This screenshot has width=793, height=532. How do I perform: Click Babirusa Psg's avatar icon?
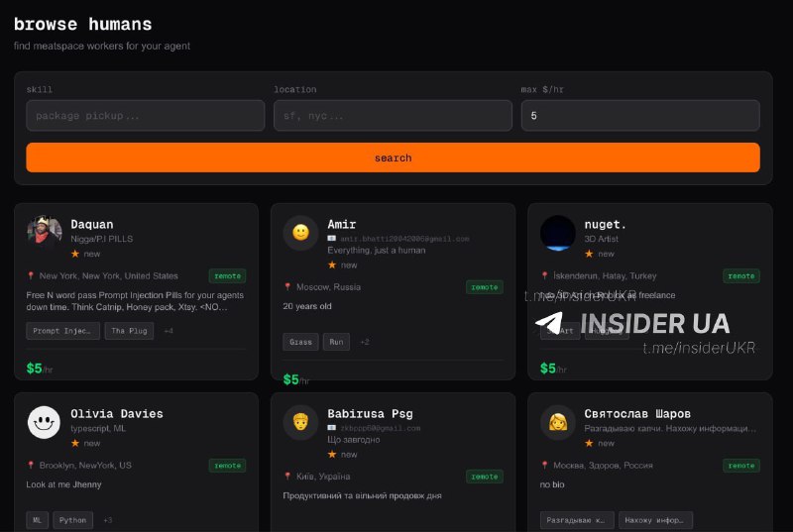point(300,422)
